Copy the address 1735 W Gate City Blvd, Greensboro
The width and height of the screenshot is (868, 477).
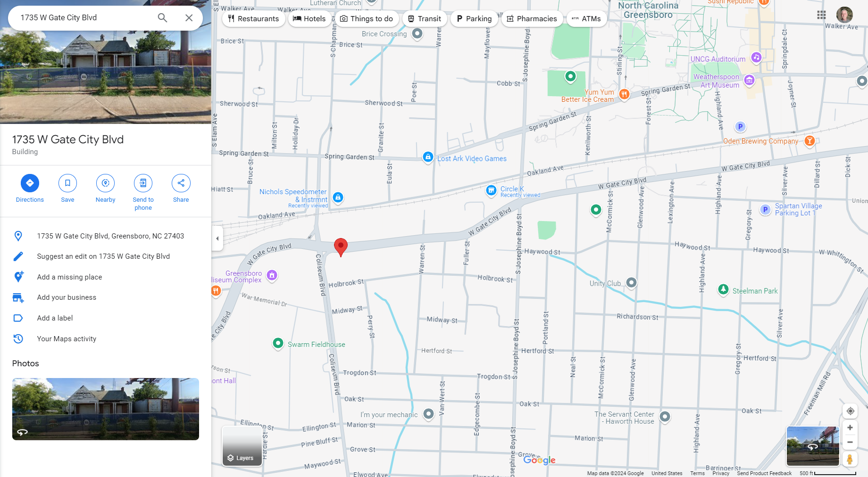coord(106,236)
